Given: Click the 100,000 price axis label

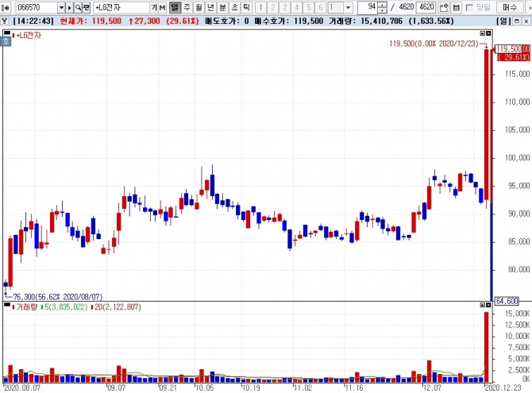Looking at the screenshot, I should pyautogui.click(x=517, y=158).
